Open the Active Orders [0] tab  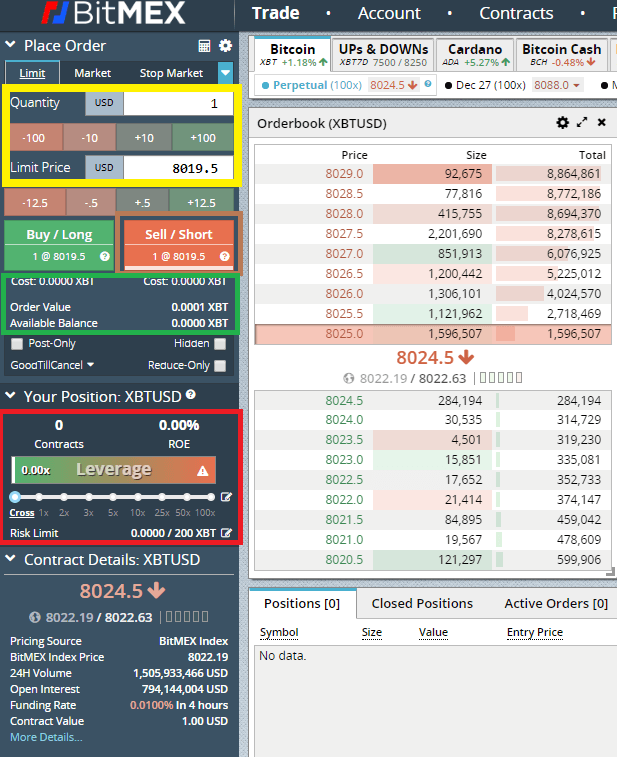(556, 603)
